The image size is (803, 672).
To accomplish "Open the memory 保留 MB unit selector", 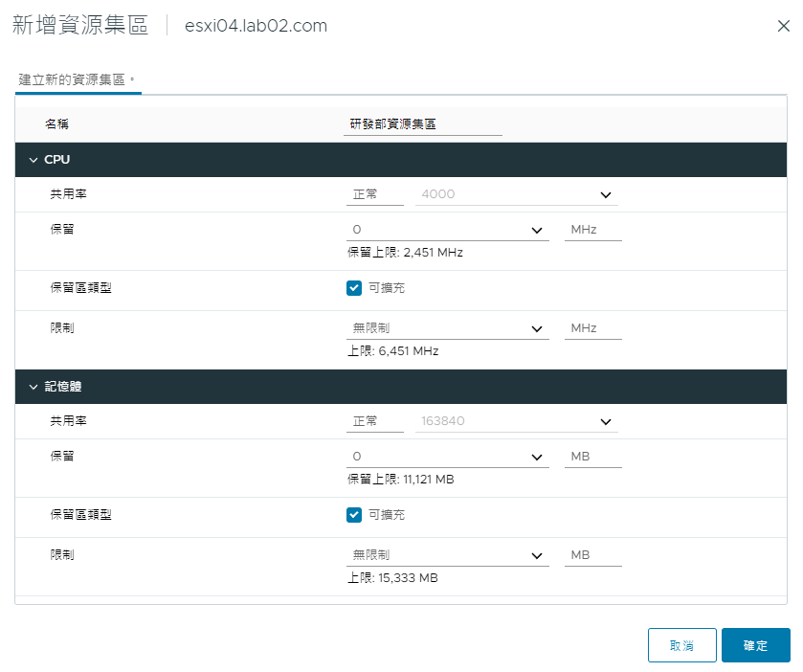I will 593,457.
